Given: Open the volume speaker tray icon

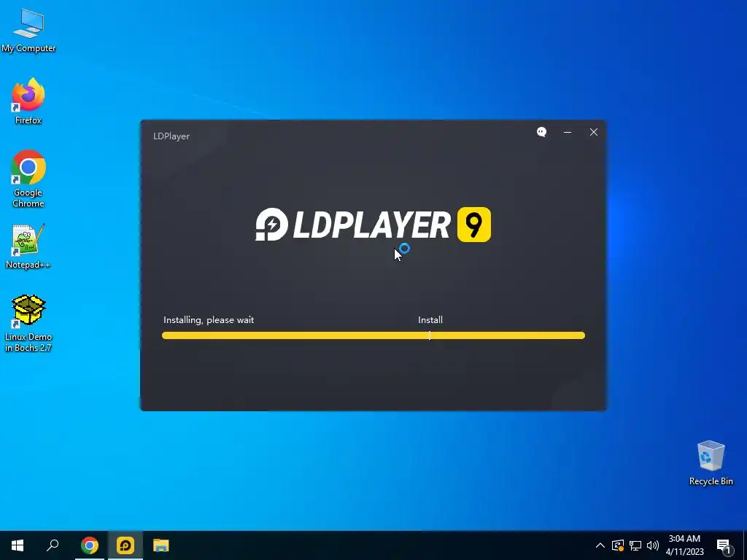Looking at the screenshot, I should 653,545.
